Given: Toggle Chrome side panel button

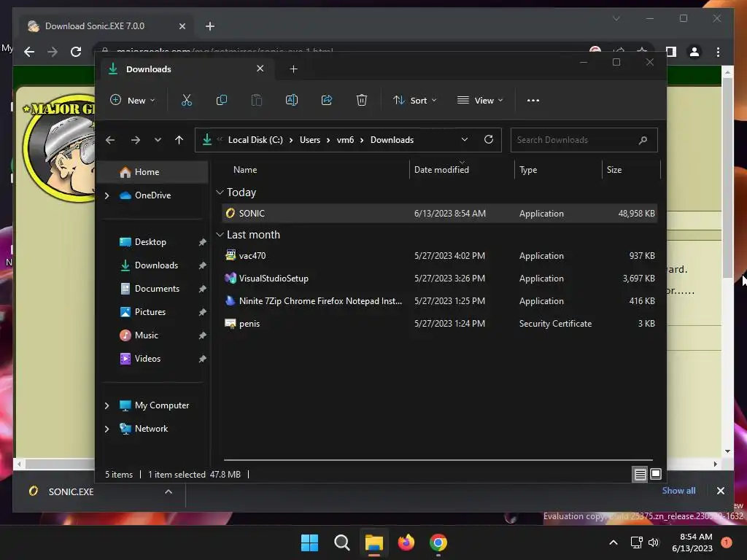Looking at the screenshot, I should point(671,52).
